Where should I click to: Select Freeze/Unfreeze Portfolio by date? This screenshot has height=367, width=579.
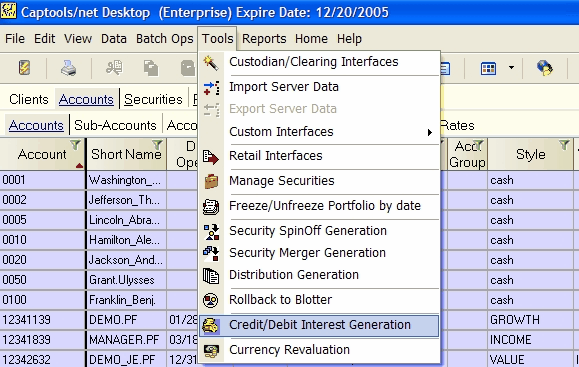click(319, 206)
